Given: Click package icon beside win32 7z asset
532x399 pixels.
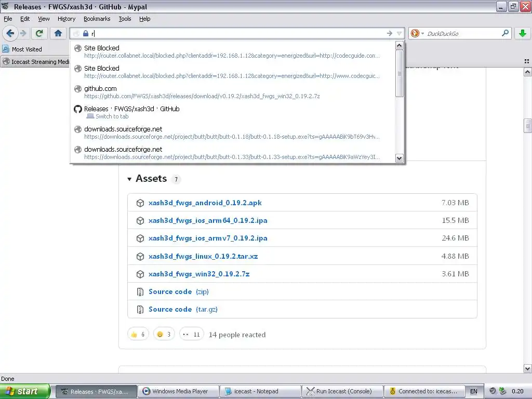Looking at the screenshot, I should coord(140,274).
